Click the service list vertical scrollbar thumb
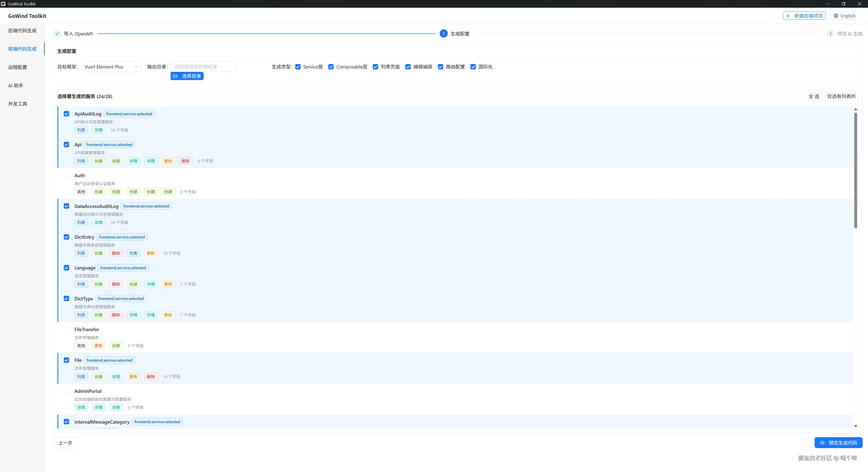The image size is (868, 472). point(856,170)
